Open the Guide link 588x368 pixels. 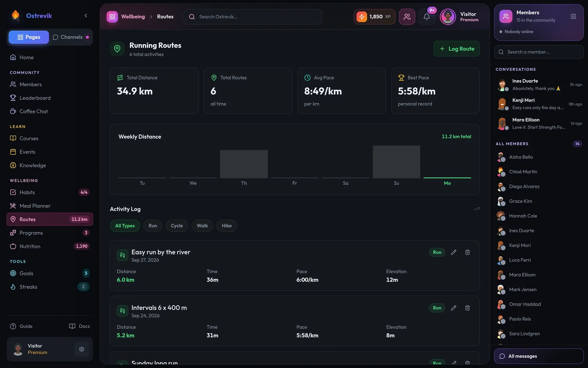coord(21,326)
